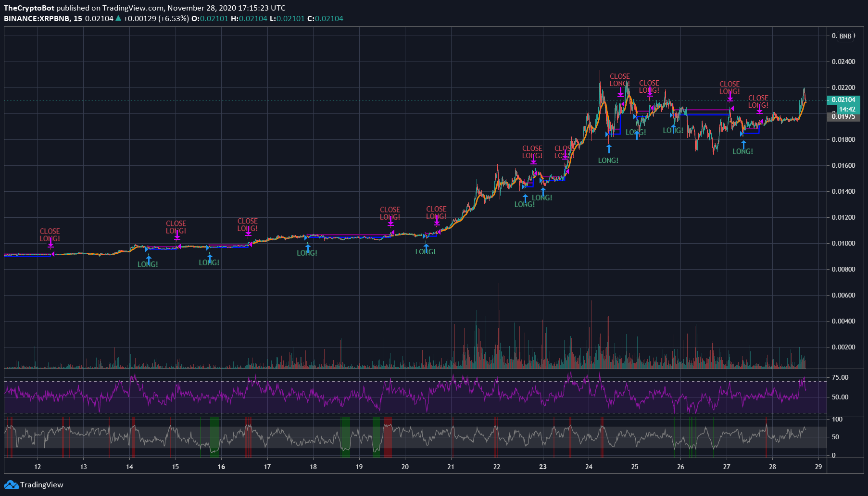Click the 0.01400 price axis label
Viewport: 868px width, 496px height.
pos(843,191)
